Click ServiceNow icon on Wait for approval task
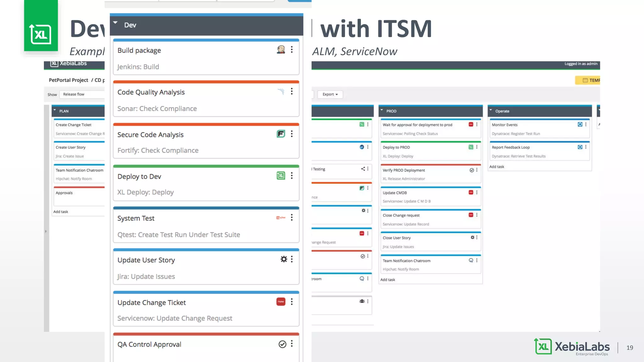The height and width of the screenshot is (362, 644). point(471,124)
